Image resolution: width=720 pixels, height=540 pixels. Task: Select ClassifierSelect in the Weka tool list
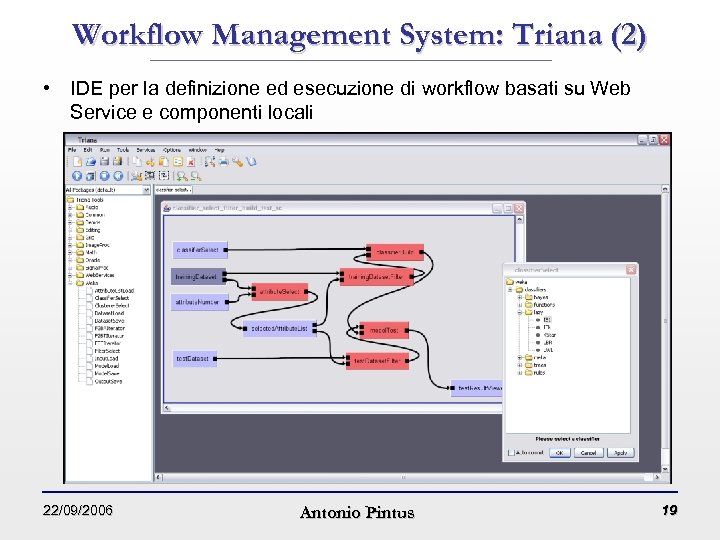tap(112, 298)
